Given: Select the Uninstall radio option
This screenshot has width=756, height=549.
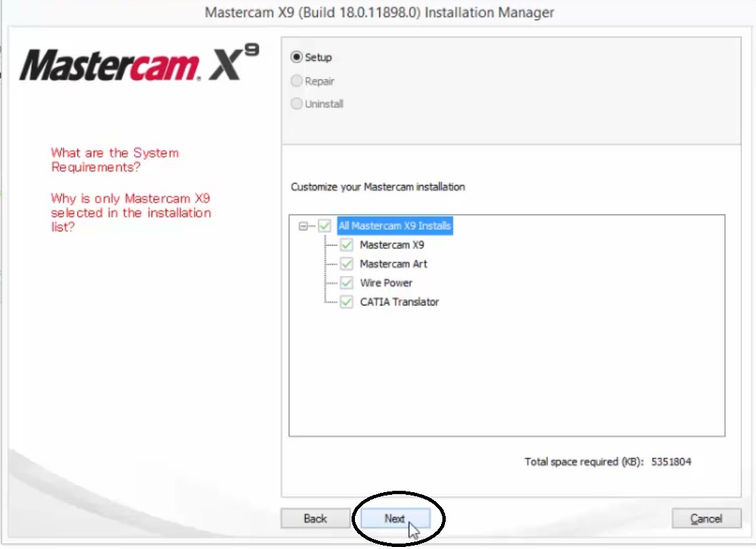Looking at the screenshot, I should tap(297, 104).
